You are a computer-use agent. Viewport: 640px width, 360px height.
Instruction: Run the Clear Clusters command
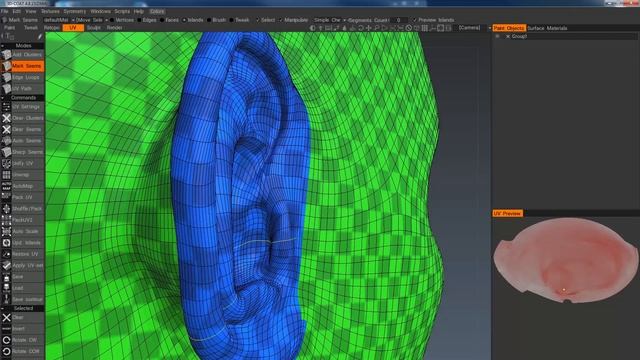[22, 118]
